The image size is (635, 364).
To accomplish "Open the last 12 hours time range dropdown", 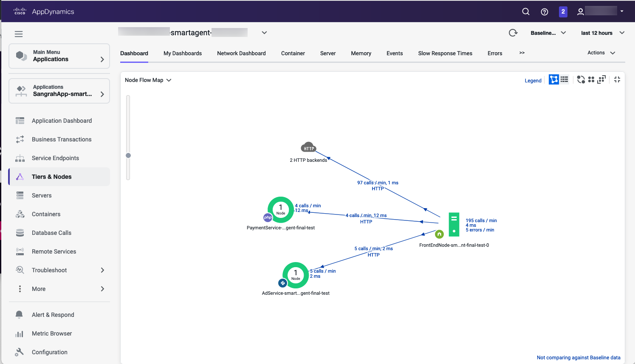I will [x=603, y=33].
